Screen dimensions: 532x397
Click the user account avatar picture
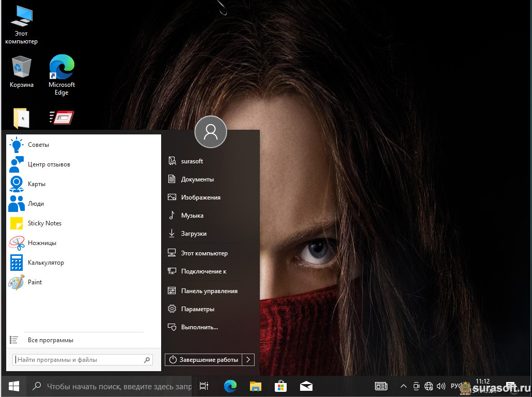click(x=210, y=132)
